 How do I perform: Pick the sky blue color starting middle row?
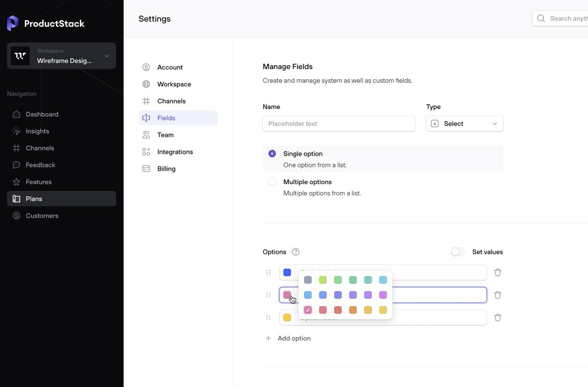point(308,295)
